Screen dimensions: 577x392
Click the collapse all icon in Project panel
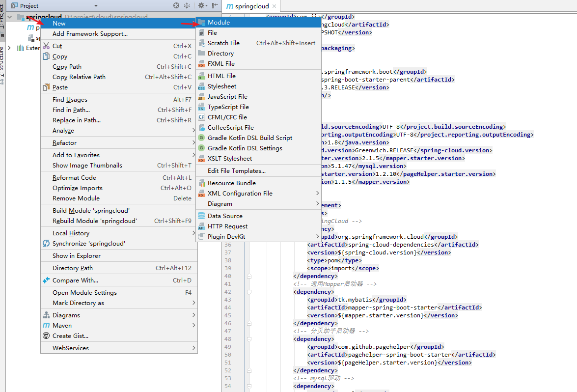pos(187,5)
